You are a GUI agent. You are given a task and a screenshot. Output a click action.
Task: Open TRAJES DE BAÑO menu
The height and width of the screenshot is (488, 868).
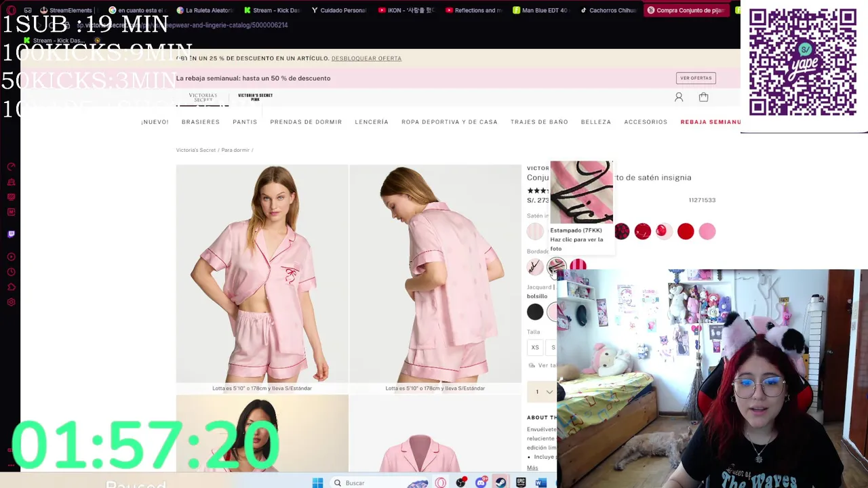click(x=539, y=122)
